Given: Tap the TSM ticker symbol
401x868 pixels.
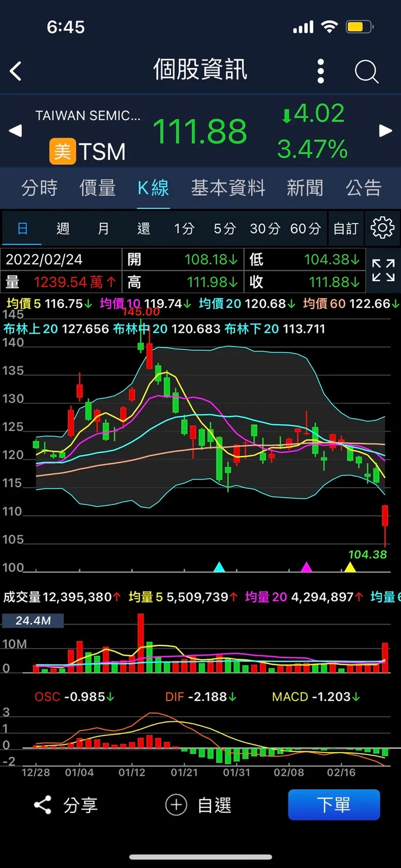Looking at the screenshot, I should [102, 152].
